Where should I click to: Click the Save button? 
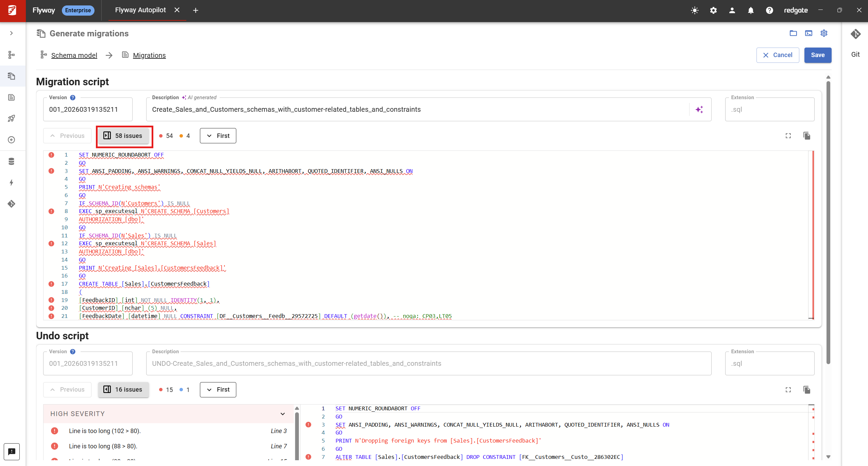click(x=817, y=55)
